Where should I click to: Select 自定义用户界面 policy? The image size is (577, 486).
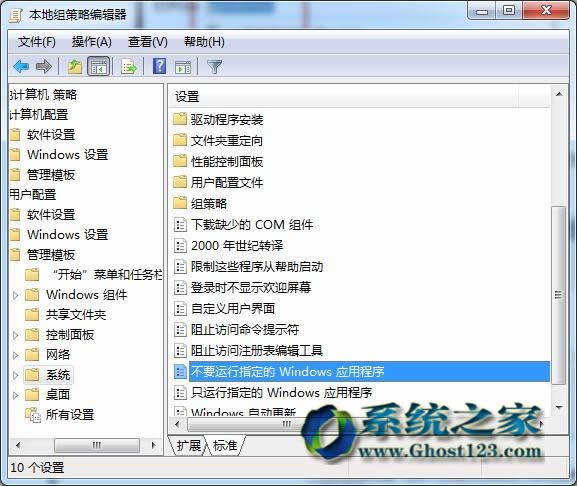(x=233, y=308)
